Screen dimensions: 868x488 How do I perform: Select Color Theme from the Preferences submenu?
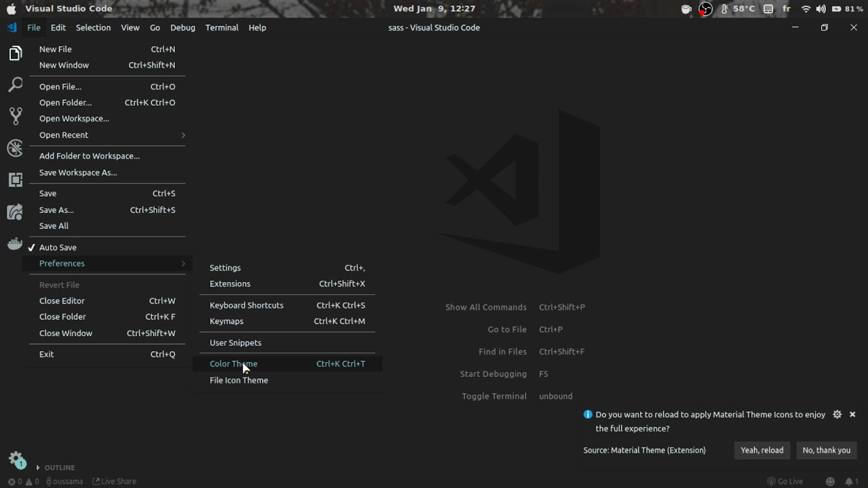tap(233, 363)
